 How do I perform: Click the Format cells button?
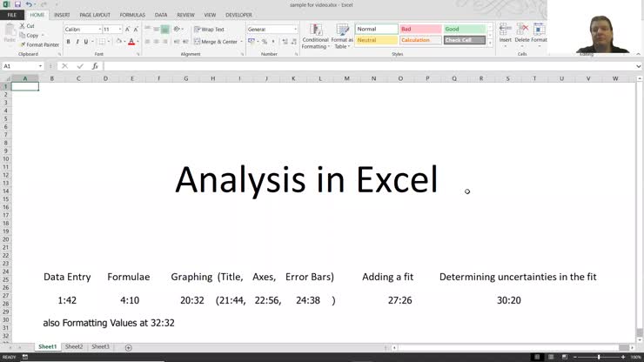coord(539,34)
